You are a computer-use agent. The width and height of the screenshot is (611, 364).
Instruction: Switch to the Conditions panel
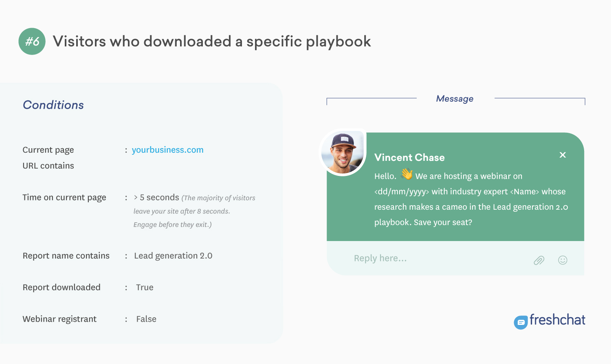coord(53,105)
